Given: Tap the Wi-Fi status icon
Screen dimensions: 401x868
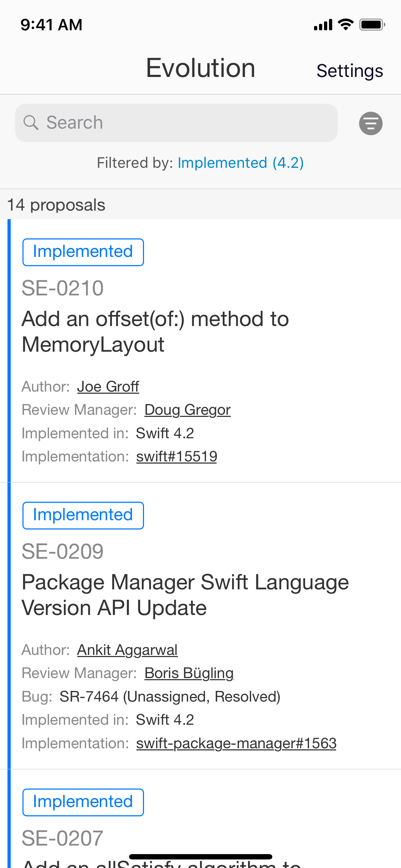Looking at the screenshot, I should coord(345,25).
